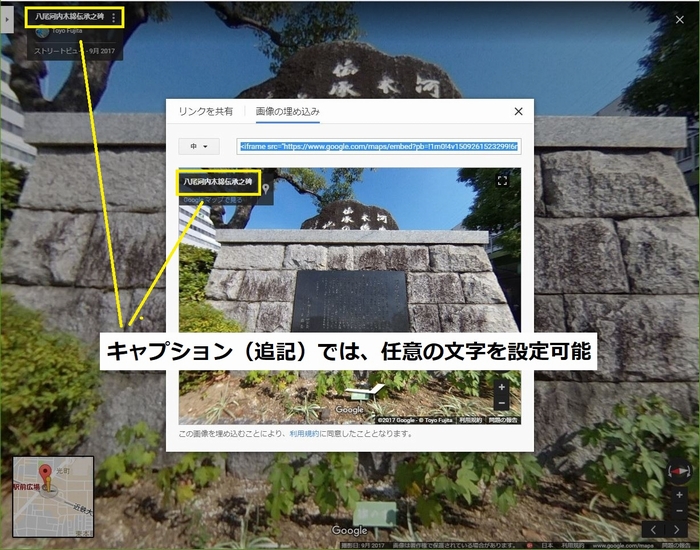Viewport: 700px width, 550px height.
Task: Zoom in on the embed preview
Action: pyautogui.click(x=501, y=387)
